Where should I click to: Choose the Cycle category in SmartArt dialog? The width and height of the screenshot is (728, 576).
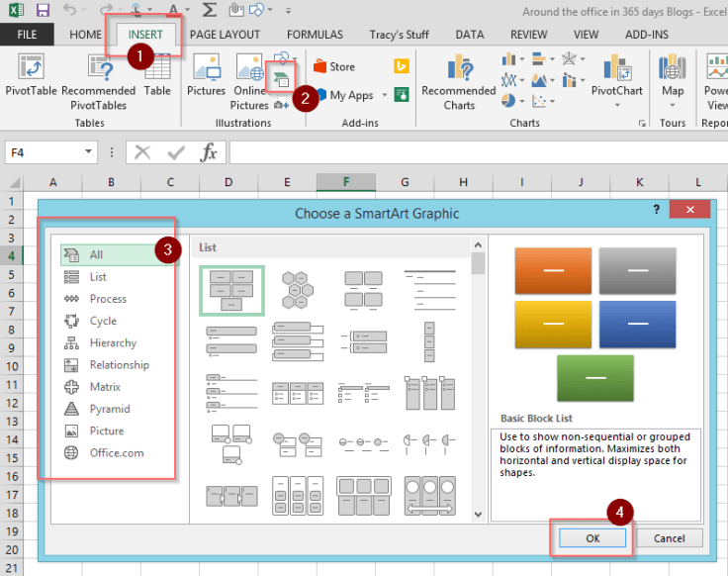coord(103,321)
